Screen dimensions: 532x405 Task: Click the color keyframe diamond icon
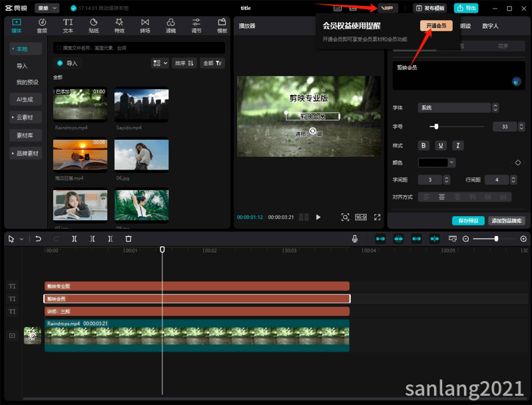pos(518,163)
